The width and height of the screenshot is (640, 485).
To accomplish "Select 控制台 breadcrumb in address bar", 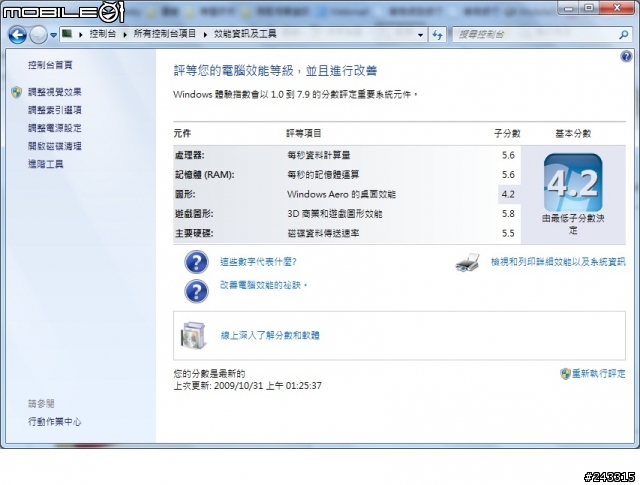I will tap(102, 34).
